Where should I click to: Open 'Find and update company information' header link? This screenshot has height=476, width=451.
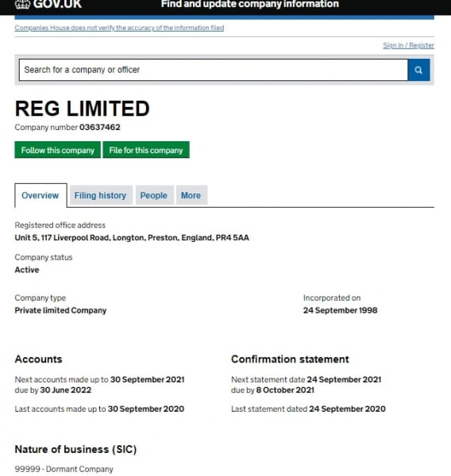tap(250, 4)
